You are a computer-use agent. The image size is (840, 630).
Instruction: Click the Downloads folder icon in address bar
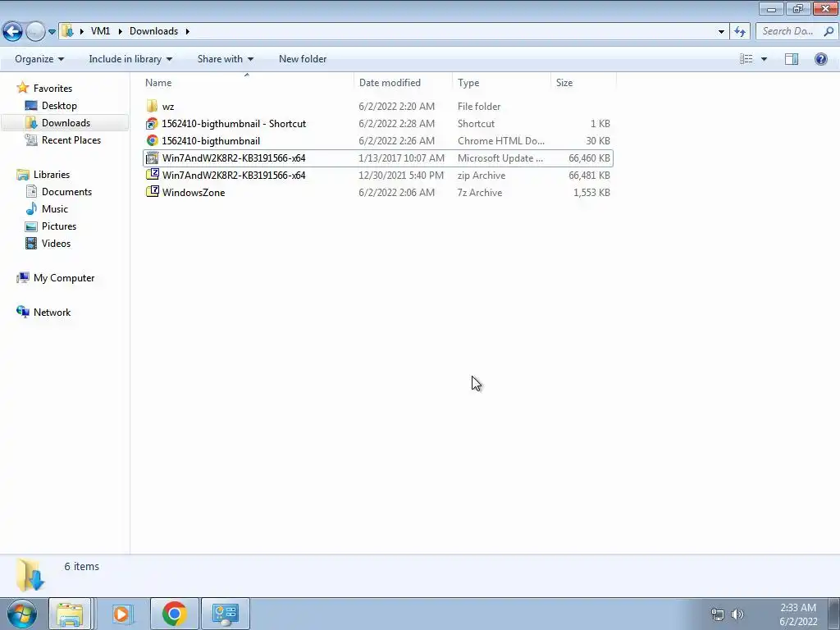[67, 31]
